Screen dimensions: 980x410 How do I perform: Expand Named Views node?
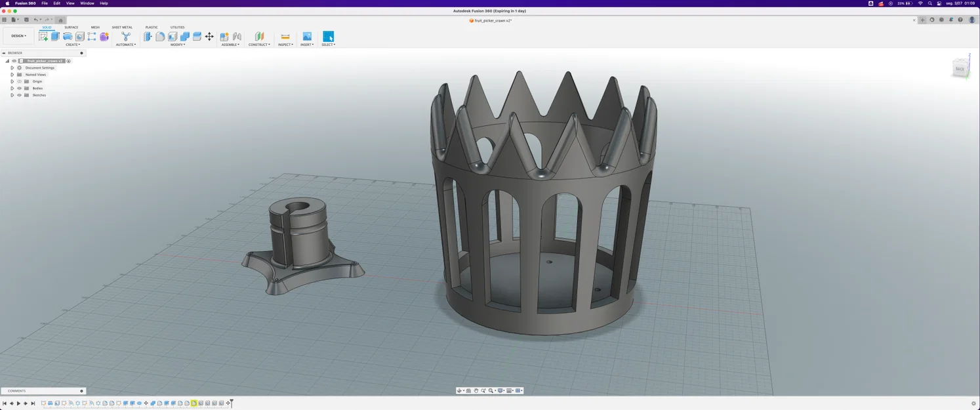point(12,75)
